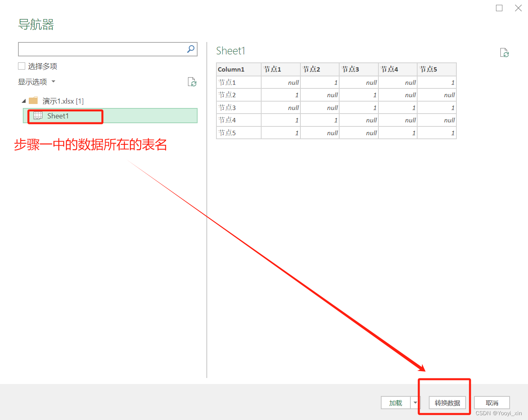Select Sheet1 in the navigator tree
The height and width of the screenshot is (420, 528).
coord(110,116)
